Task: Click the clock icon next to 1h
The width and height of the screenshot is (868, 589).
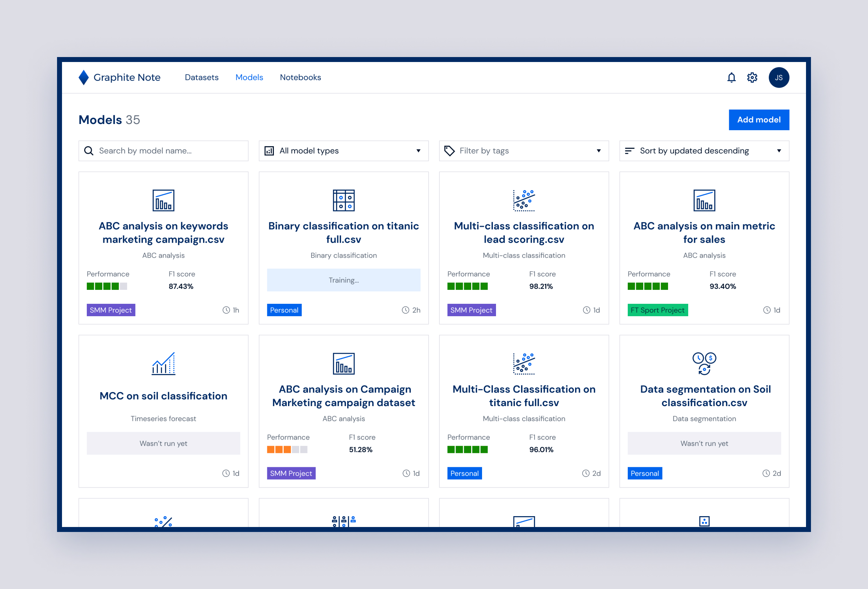Action: tap(226, 310)
